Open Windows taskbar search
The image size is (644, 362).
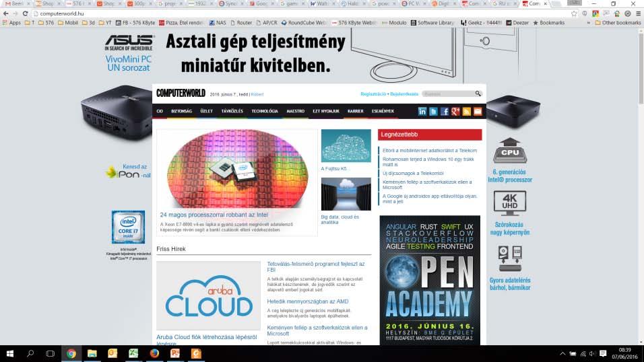tap(30, 353)
